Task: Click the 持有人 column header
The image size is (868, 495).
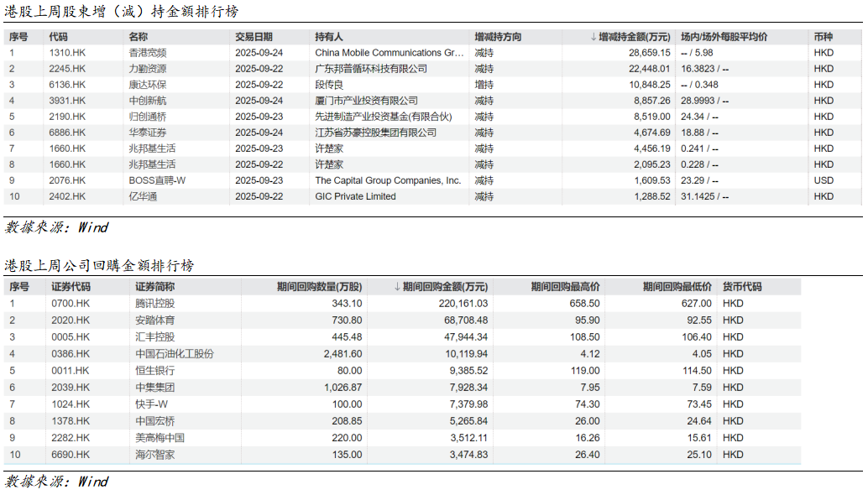Action: pyautogui.click(x=329, y=38)
